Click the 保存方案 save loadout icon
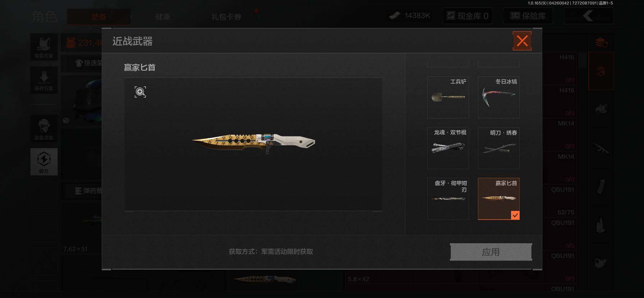644x298 pixels. click(44, 80)
